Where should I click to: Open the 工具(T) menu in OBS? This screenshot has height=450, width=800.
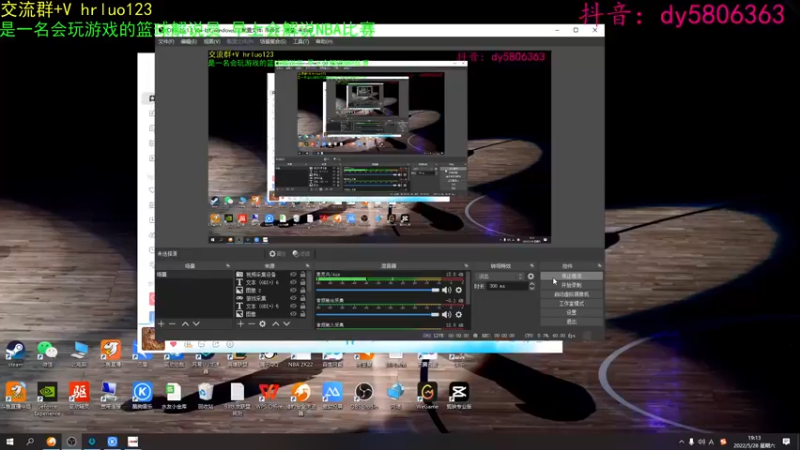tap(301, 41)
